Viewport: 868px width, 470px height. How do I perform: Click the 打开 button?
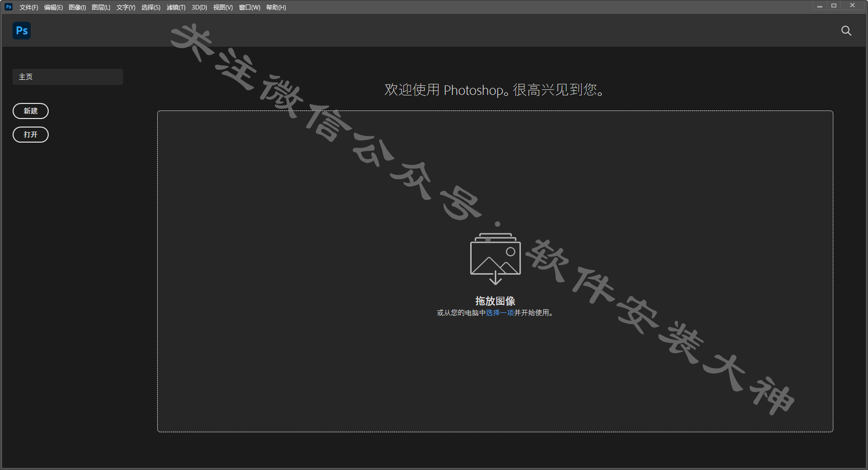(31, 135)
